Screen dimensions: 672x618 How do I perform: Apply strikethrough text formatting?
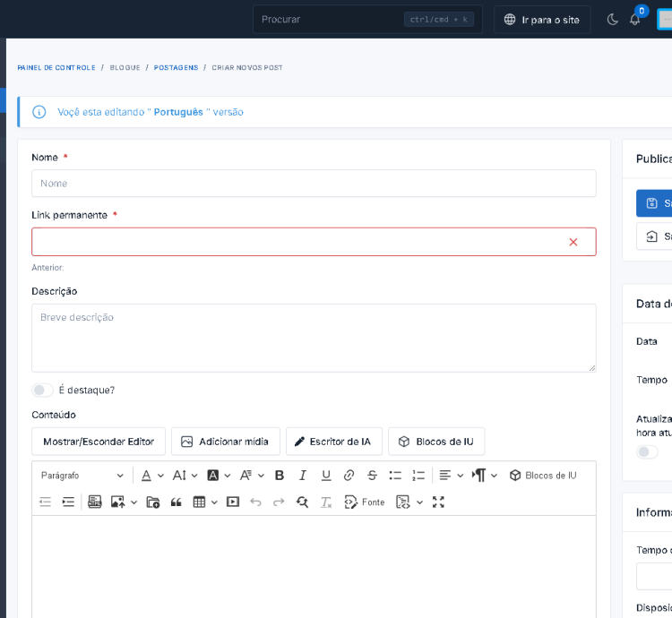(x=373, y=476)
